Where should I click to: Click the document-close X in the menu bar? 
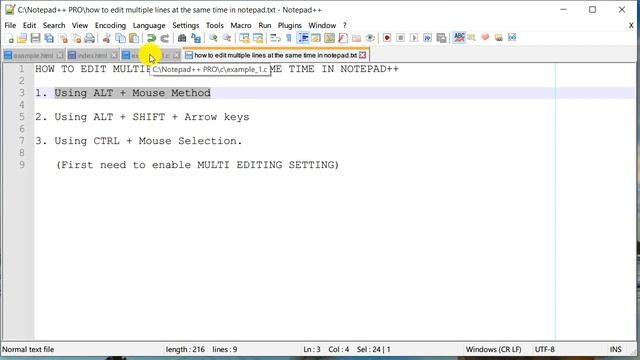click(x=631, y=25)
